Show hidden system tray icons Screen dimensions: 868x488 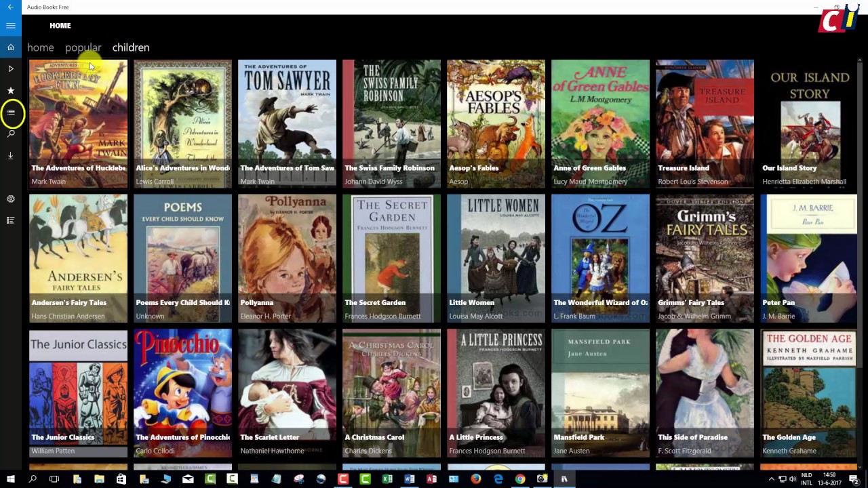771,479
